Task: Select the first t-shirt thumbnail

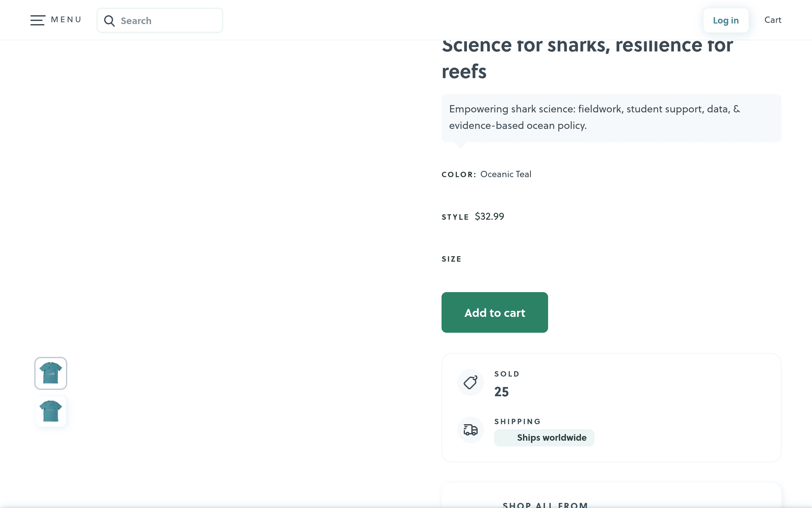Action: [x=51, y=373]
